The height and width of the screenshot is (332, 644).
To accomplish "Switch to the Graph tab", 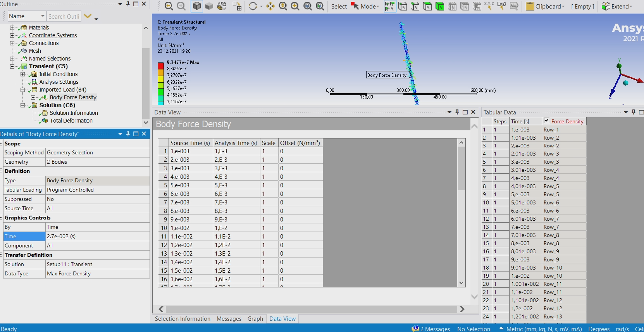I will 255,319.
